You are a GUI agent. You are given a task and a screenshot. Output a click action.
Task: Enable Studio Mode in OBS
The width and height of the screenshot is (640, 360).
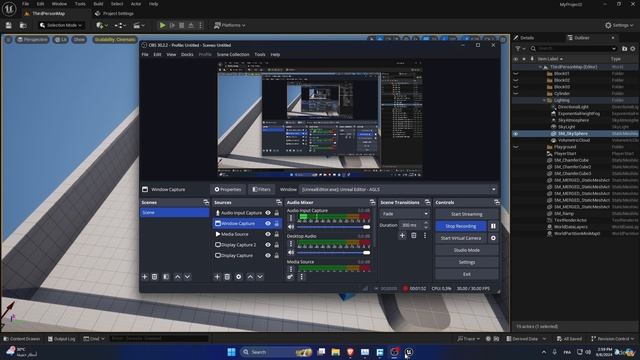[x=467, y=250]
